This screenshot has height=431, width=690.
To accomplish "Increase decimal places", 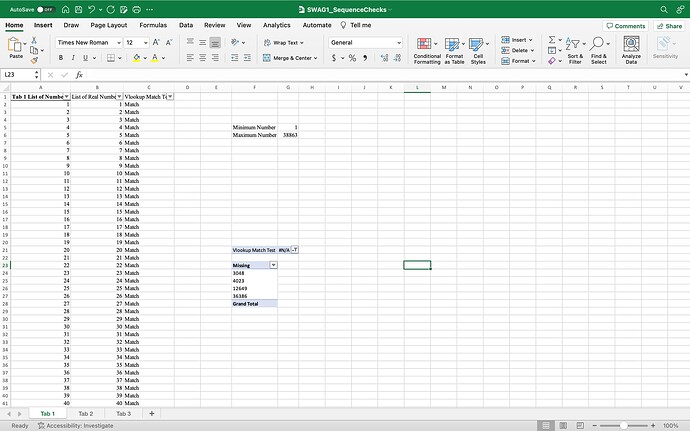I will click(384, 58).
